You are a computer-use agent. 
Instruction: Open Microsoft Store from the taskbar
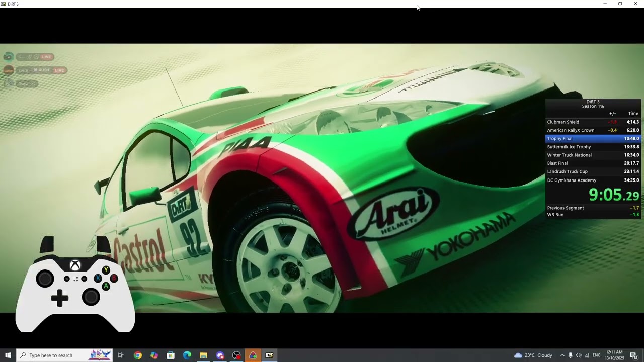click(171, 355)
